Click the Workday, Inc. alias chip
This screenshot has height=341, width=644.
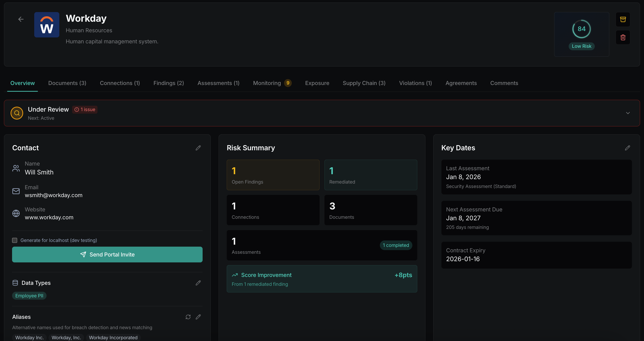(66, 338)
